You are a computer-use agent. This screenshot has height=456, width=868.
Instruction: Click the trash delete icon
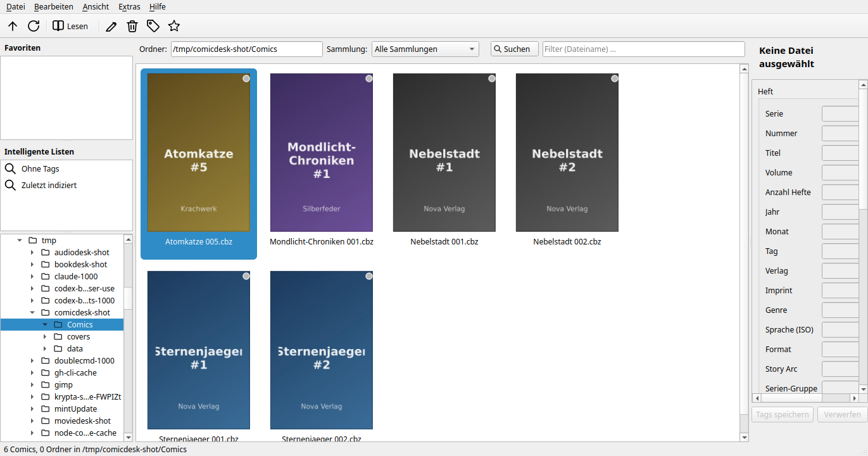pyautogui.click(x=132, y=26)
